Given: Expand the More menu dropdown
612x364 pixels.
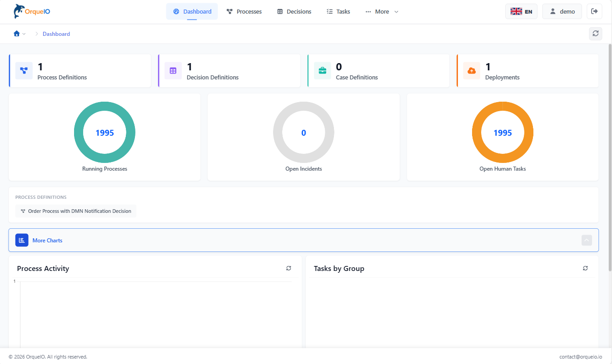Looking at the screenshot, I should [x=382, y=11].
